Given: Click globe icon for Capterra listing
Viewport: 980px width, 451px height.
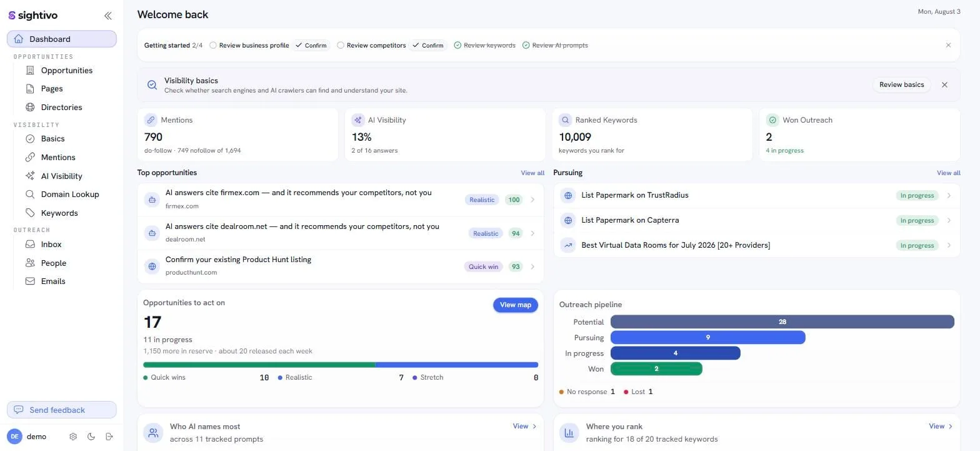Looking at the screenshot, I should (567, 220).
